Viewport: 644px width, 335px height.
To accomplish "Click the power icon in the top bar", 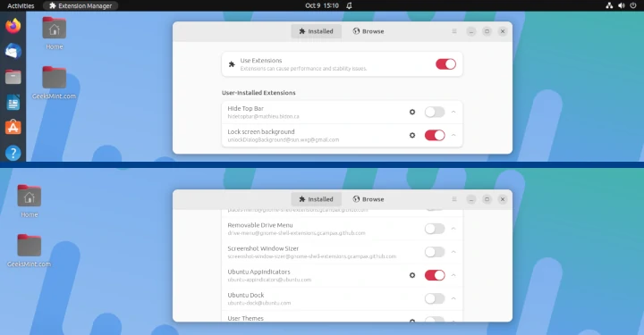I will (x=633, y=5).
